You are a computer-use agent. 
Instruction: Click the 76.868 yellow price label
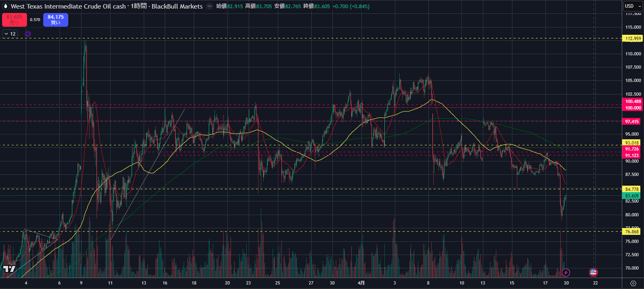point(631,231)
